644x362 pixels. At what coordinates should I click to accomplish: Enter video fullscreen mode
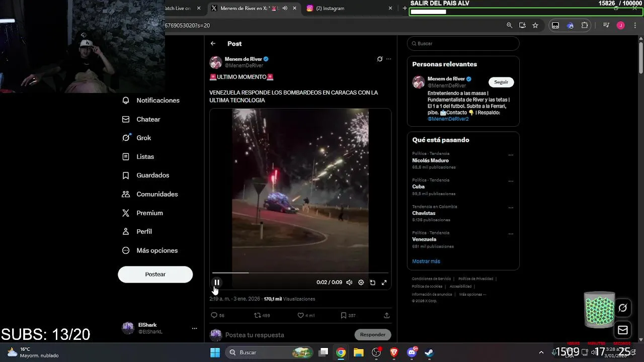point(384,283)
